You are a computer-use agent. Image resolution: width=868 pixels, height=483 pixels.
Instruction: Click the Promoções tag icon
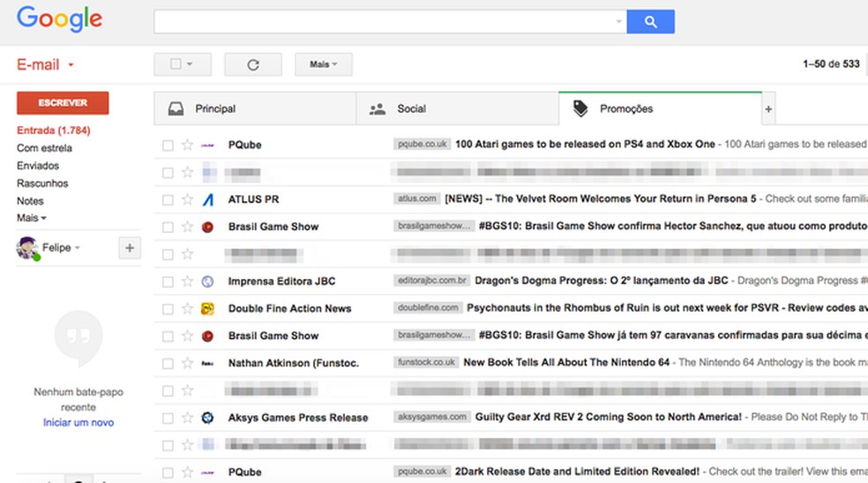coord(580,109)
